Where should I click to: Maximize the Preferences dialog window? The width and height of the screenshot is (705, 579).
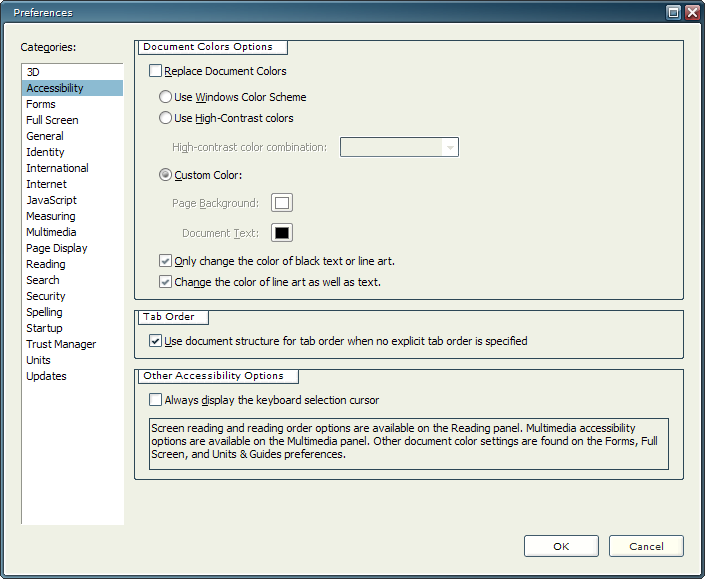pyautogui.click(x=674, y=12)
